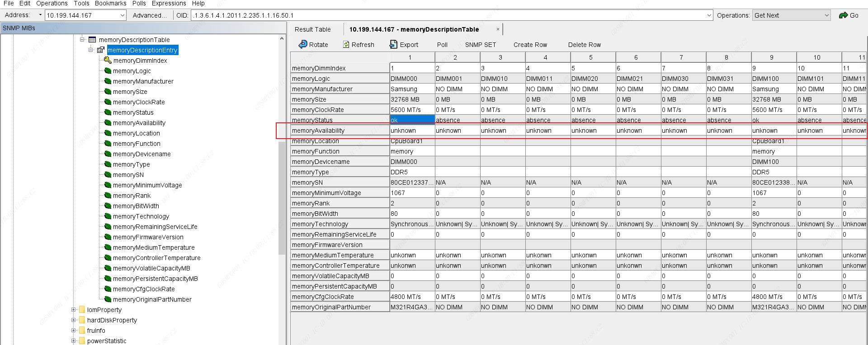Viewport: 868px width, 345px height.
Task: Click the Address input field
Action: point(82,15)
